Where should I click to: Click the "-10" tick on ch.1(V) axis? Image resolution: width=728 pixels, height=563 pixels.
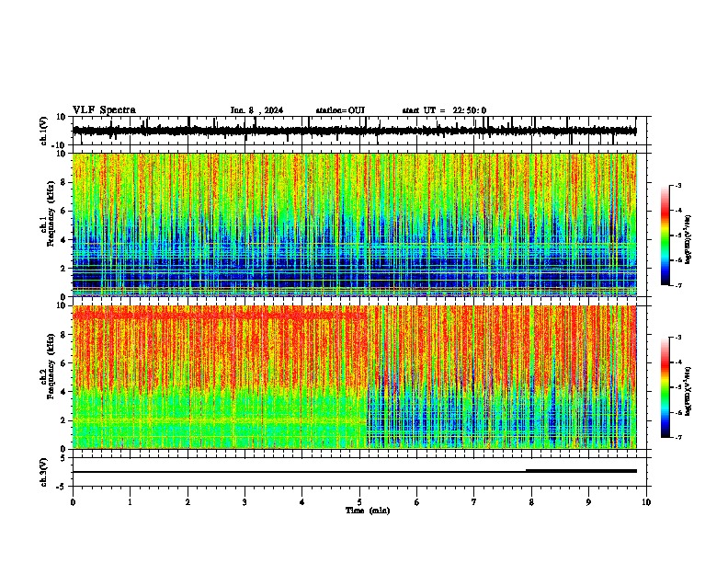tap(59, 145)
